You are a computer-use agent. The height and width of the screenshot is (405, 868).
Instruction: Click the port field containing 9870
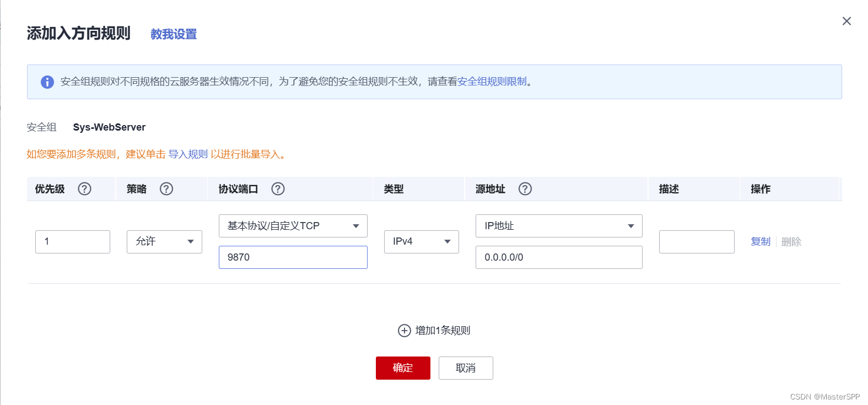pos(293,257)
